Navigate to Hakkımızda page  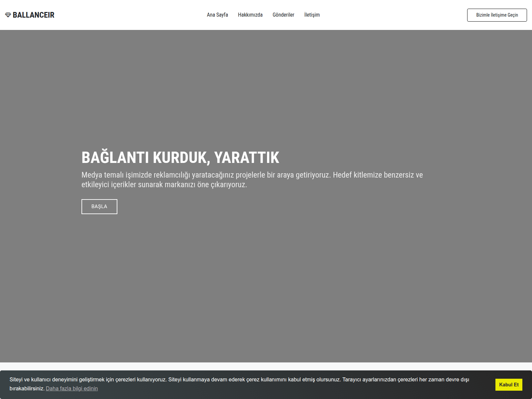click(250, 15)
